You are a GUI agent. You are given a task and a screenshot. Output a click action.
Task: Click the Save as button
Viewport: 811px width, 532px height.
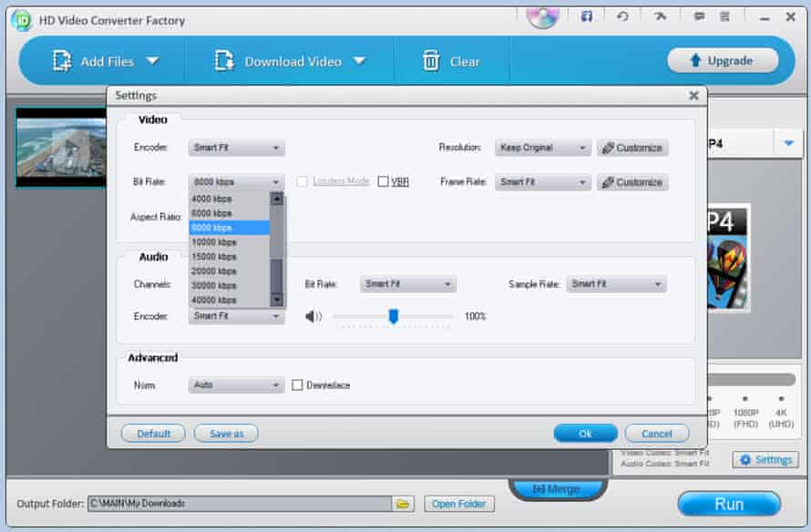tap(226, 434)
